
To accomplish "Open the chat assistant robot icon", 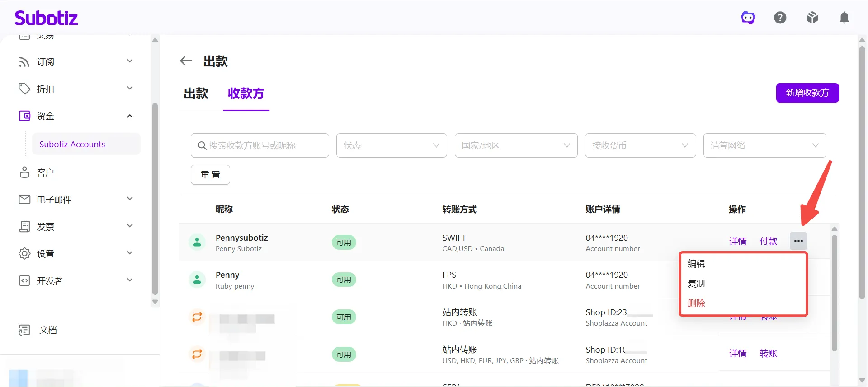I will tap(748, 18).
